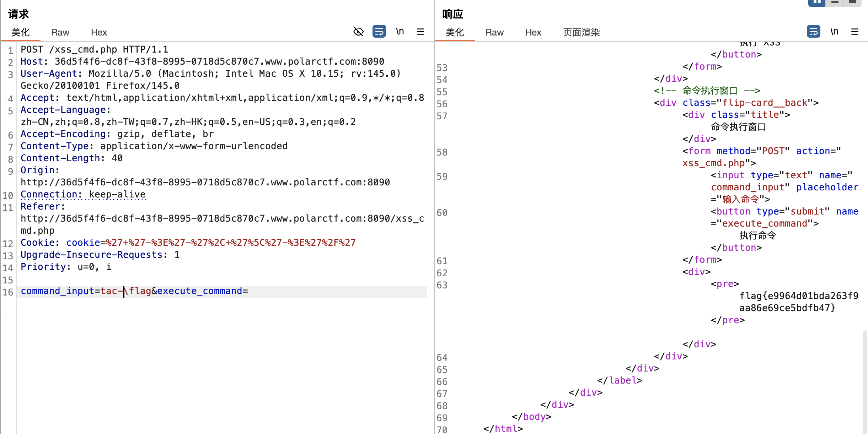Screen dimensions: 868x434
Task: Toggle word wrap in request panel
Action: [x=379, y=32]
